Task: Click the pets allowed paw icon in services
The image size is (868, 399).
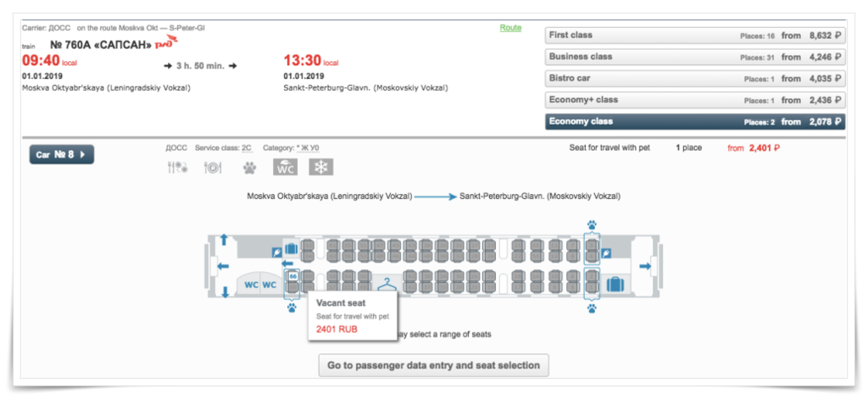Action: coord(250,168)
